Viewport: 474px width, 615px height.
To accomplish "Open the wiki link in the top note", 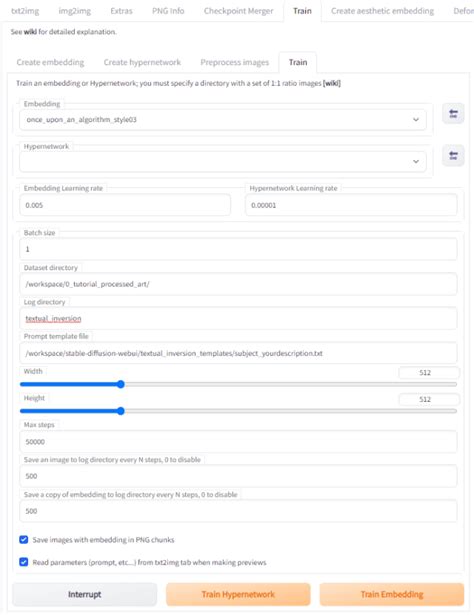I will tap(30, 32).
